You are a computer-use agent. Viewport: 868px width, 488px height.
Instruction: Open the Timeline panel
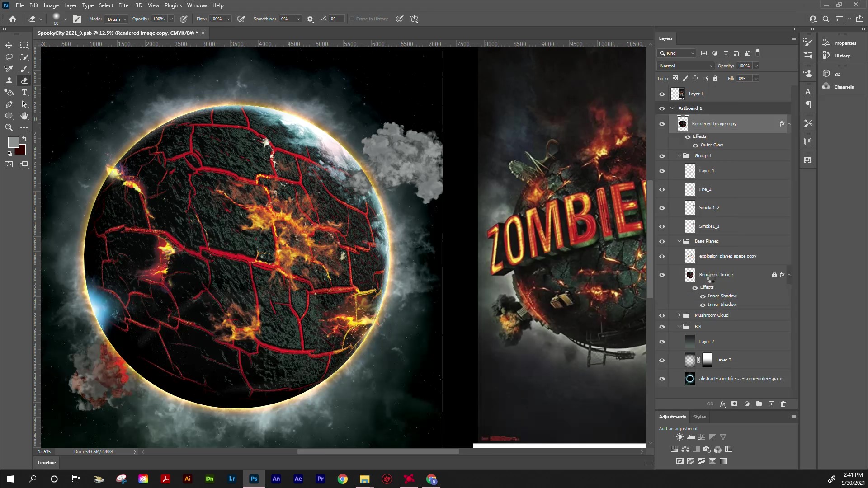pyautogui.click(x=47, y=463)
